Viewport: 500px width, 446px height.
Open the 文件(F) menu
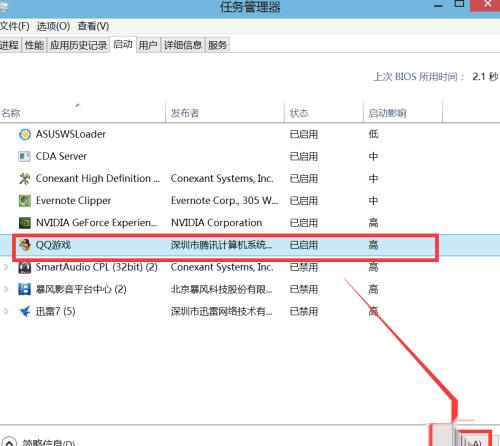(15, 26)
